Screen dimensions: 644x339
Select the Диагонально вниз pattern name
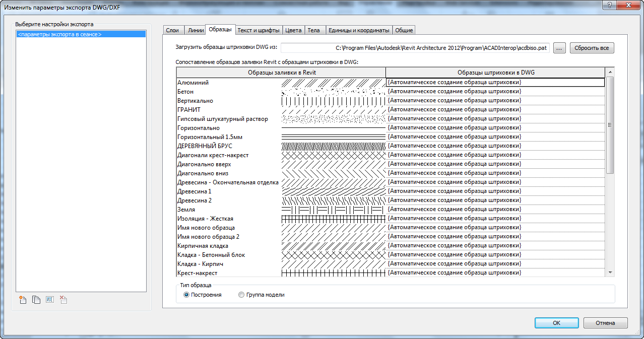pos(203,173)
